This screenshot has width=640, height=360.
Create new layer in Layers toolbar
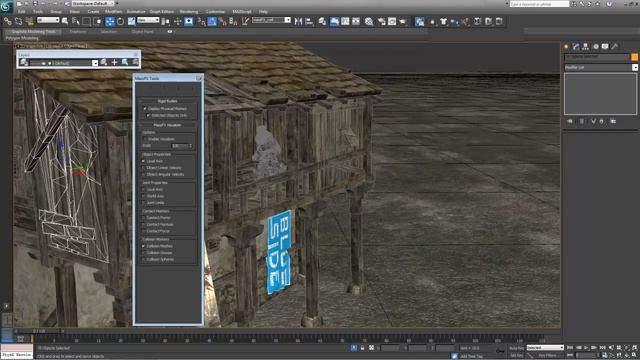point(104,62)
